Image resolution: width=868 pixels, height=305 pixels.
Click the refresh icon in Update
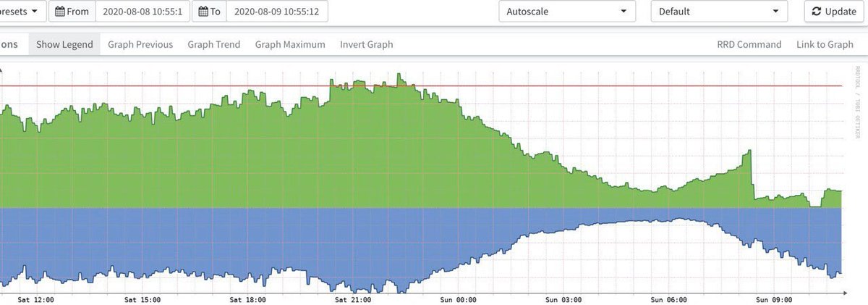817,12
